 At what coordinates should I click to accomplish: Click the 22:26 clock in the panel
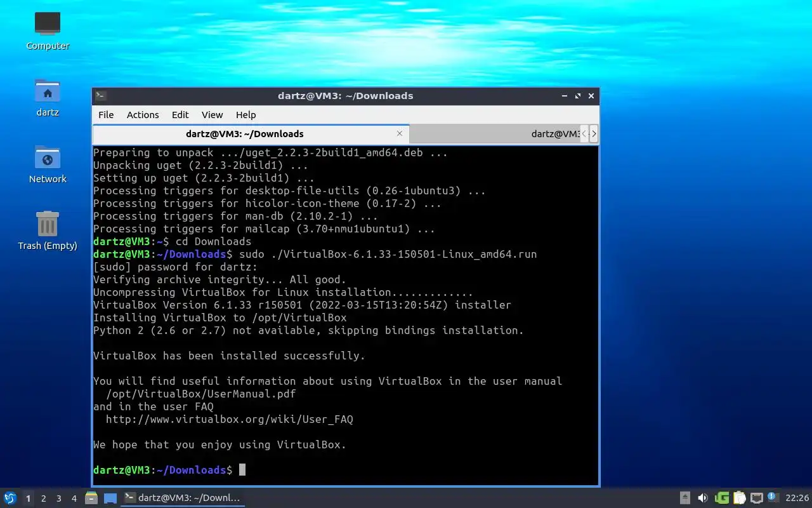pos(797,498)
